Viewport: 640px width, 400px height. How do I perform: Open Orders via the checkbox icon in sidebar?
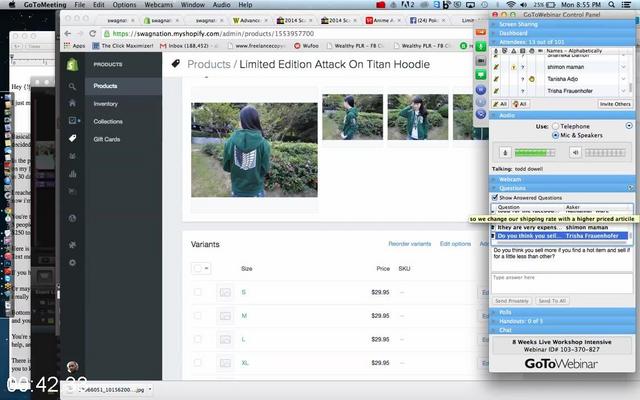pyautogui.click(x=73, y=120)
